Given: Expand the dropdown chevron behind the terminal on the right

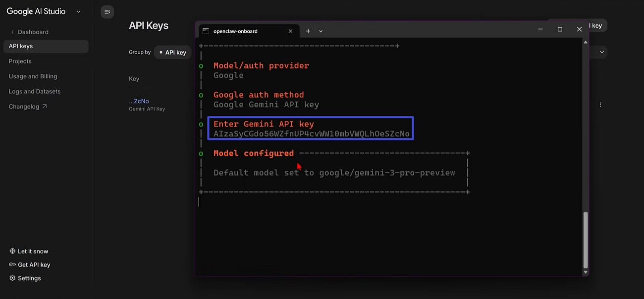Looking at the screenshot, I should coord(602,52).
